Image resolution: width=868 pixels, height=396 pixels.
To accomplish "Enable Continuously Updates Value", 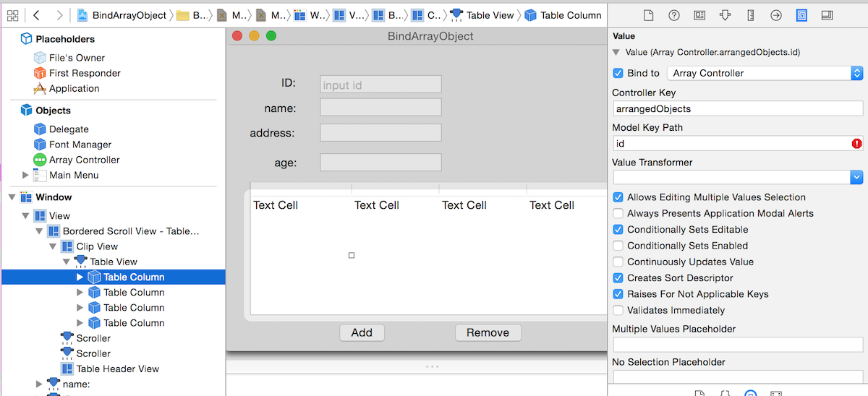I will 618,262.
